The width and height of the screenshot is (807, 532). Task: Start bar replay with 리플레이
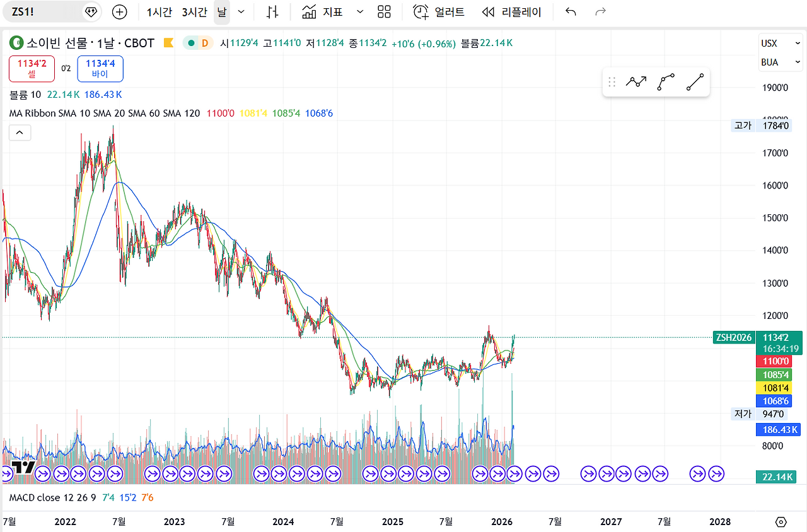click(x=511, y=12)
